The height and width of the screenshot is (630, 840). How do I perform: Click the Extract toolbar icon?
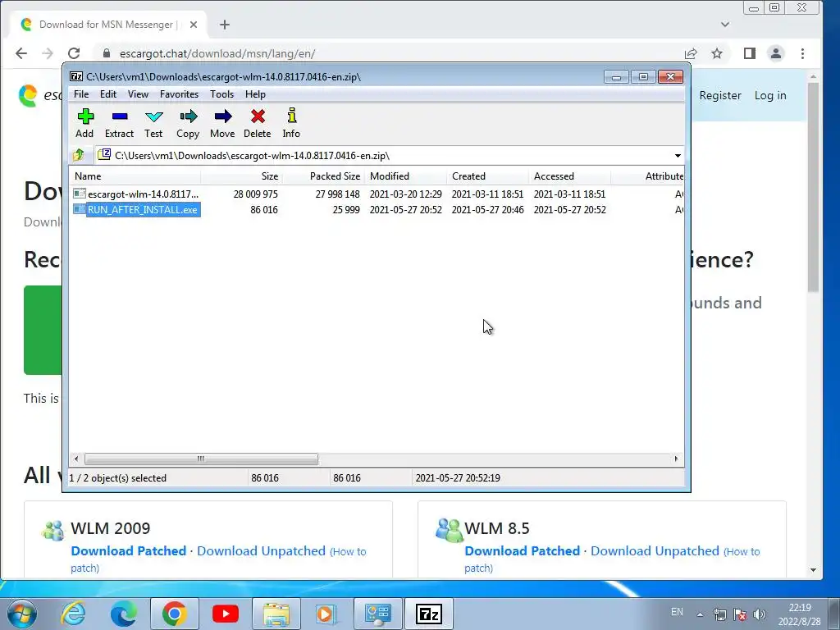(x=119, y=123)
